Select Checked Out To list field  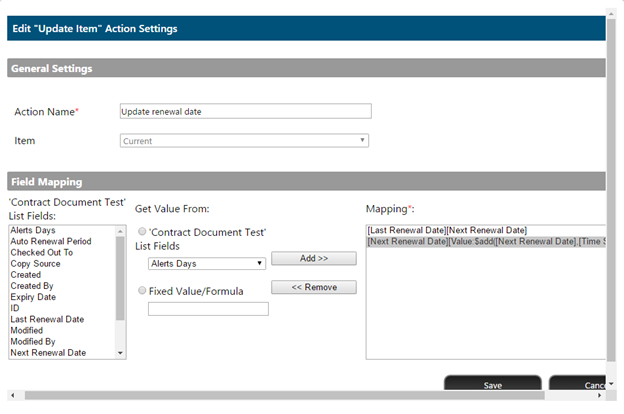coord(41,253)
